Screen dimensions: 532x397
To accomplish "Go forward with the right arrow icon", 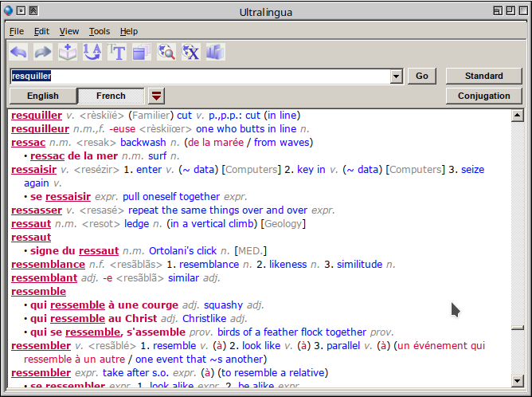I will point(43,53).
